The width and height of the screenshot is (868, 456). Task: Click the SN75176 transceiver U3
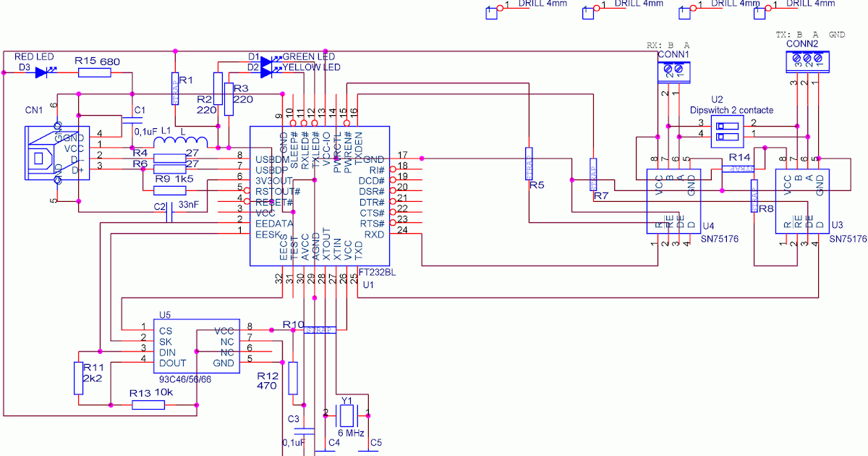point(801,200)
